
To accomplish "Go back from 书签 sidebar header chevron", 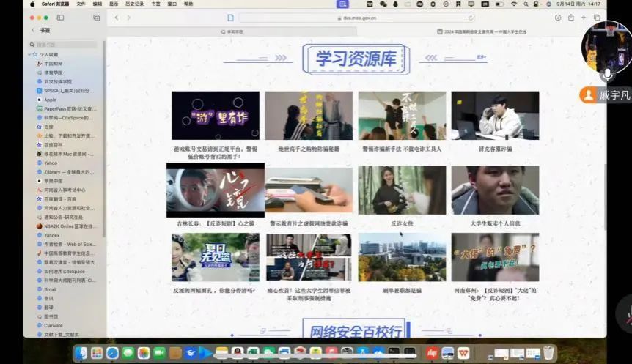I will coord(33,31).
